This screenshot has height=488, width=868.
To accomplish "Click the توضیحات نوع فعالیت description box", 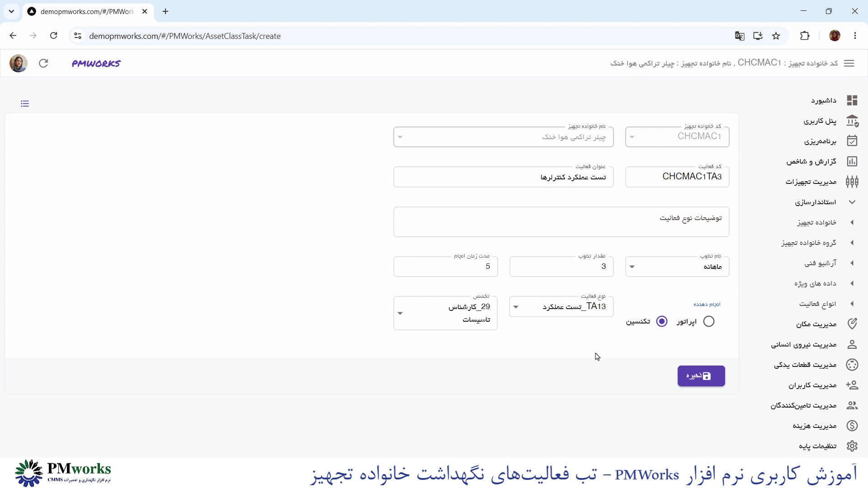I will point(561,222).
